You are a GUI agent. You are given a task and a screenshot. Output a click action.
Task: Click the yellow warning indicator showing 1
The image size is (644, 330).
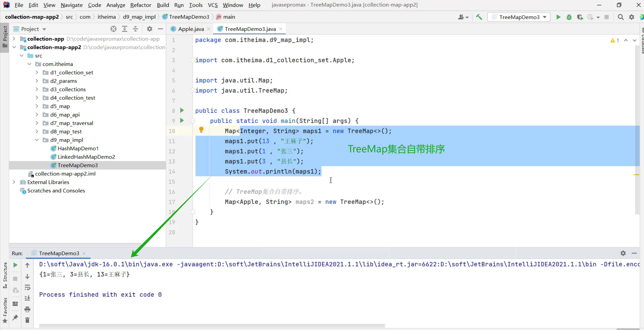click(x=614, y=40)
